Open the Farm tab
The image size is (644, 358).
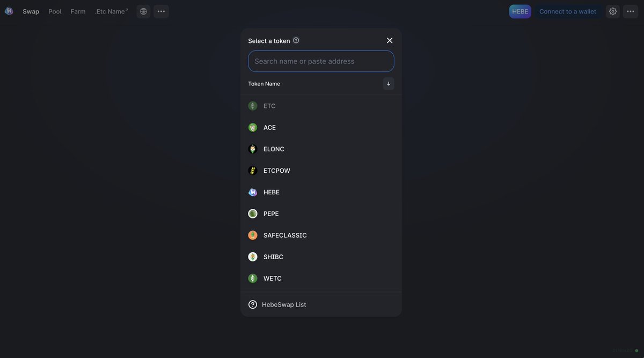pyautogui.click(x=78, y=11)
